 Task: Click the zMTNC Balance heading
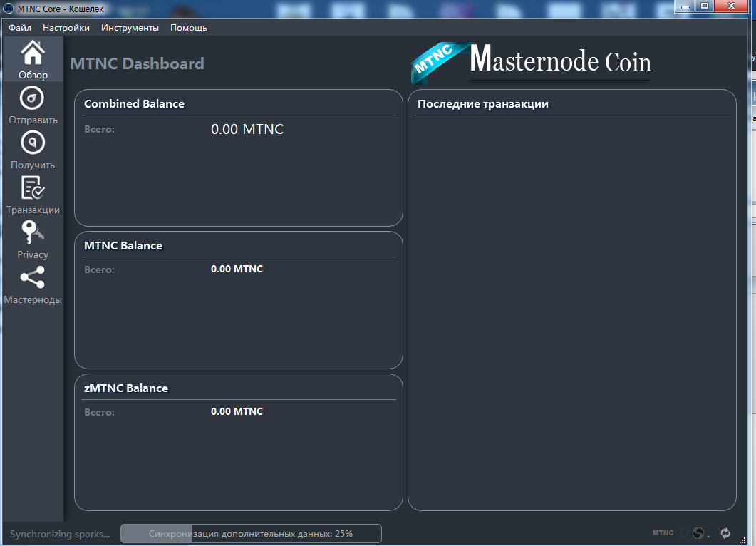point(126,388)
